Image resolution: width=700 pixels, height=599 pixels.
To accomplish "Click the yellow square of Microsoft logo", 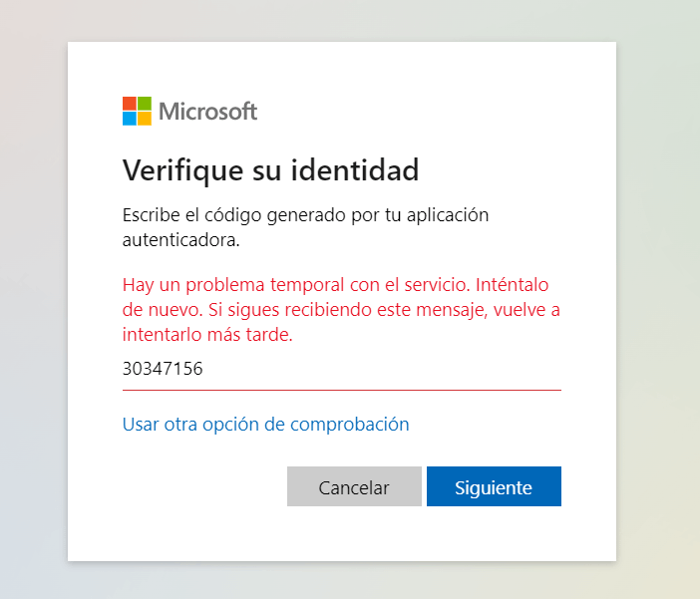I will 145,119.
